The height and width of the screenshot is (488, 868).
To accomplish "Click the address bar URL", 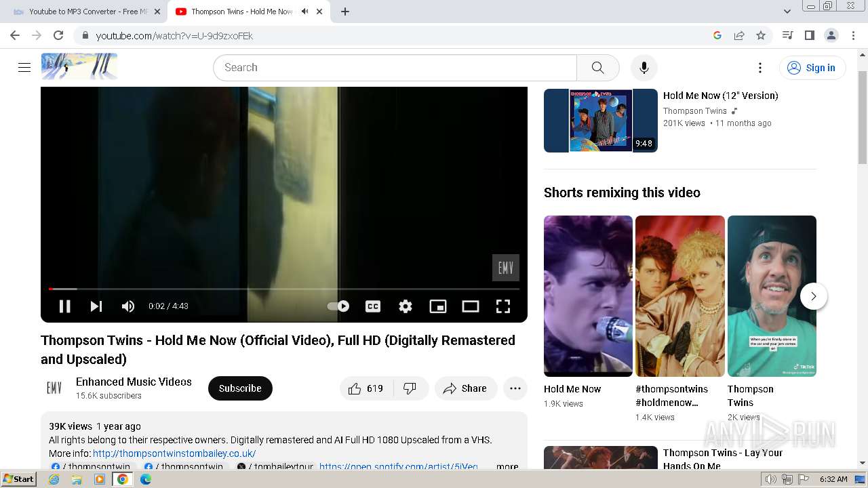I will [x=174, y=36].
